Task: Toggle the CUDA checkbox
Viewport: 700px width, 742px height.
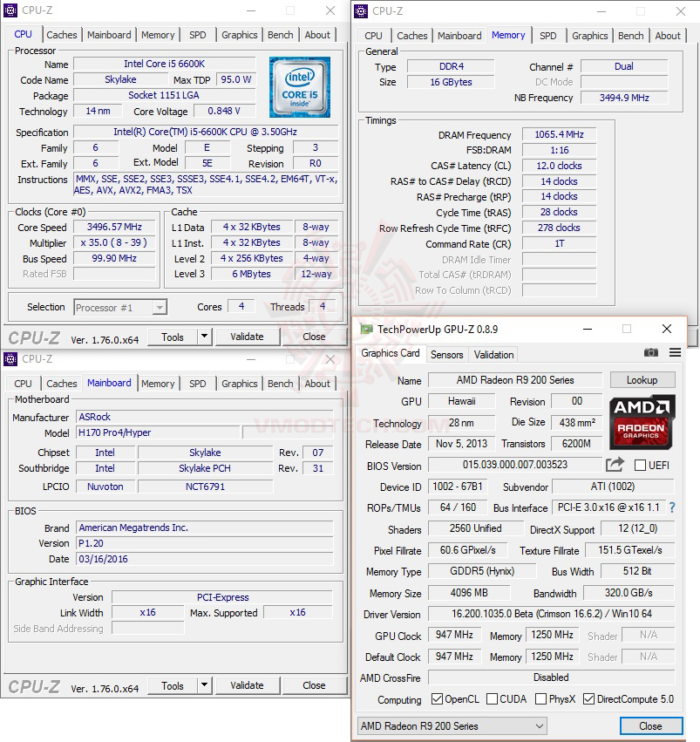Action: click(x=492, y=699)
